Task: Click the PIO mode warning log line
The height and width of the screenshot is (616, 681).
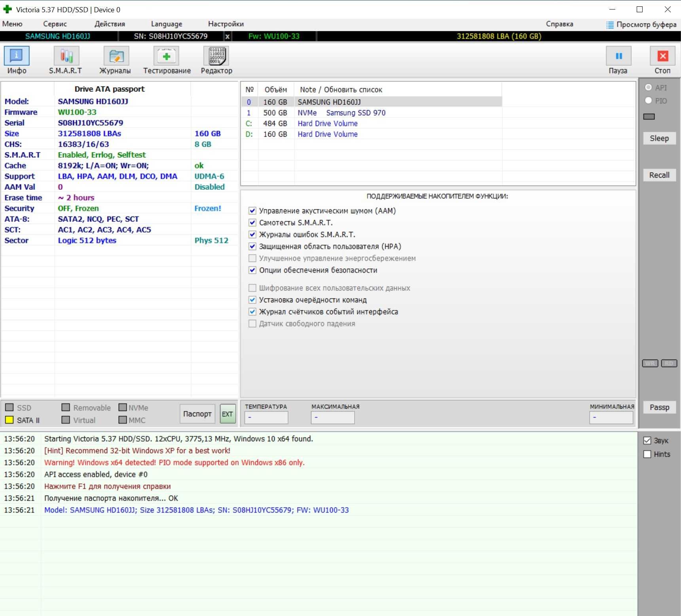Action: pos(175,462)
